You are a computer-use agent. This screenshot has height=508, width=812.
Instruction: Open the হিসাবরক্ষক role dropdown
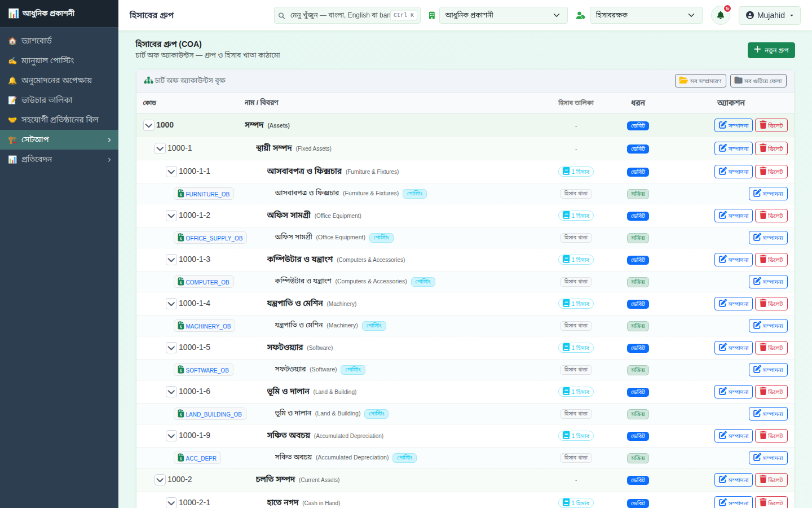tap(646, 15)
